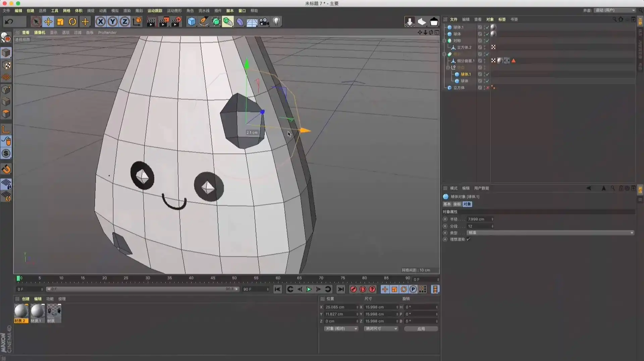The width and height of the screenshot is (644, 361).
Task: Click the 应用 apply button
Action: click(x=421, y=329)
